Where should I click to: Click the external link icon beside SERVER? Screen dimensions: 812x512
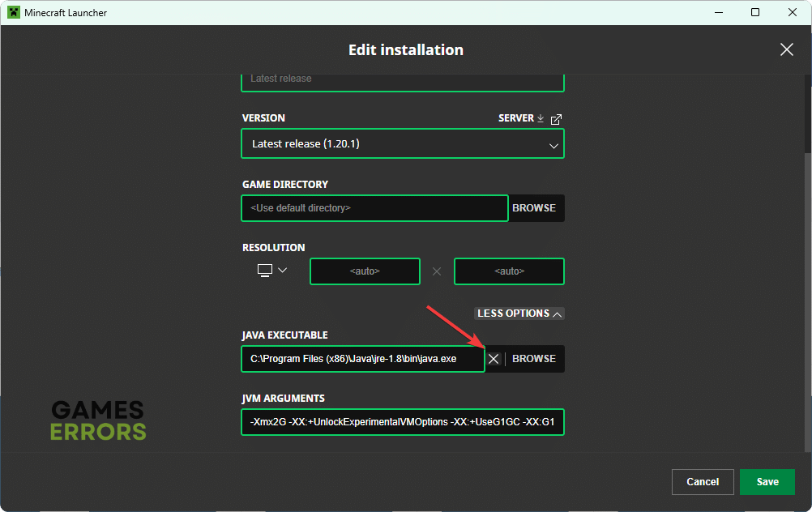(x=556, y=119)
